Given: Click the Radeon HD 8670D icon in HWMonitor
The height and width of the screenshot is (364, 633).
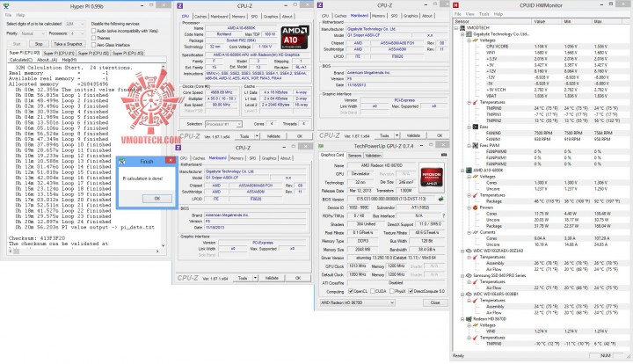Looking at the screenshot, I should (x=469, y=319).
